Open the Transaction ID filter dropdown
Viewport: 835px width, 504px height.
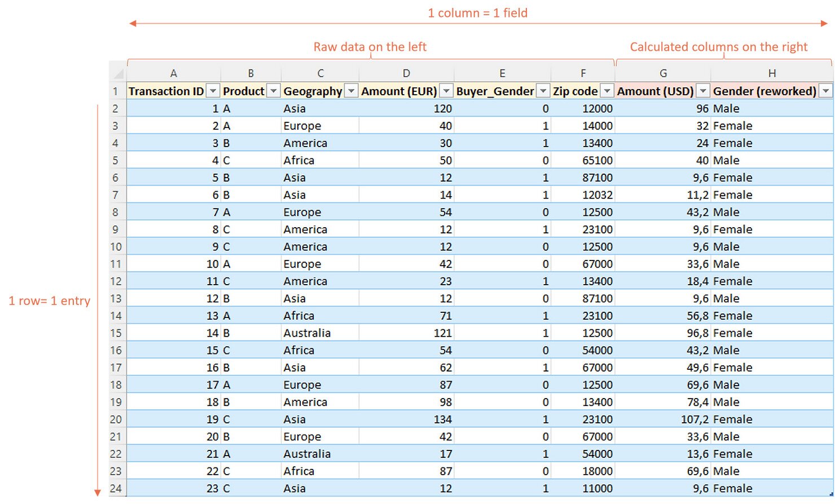(x=213, y=91)
